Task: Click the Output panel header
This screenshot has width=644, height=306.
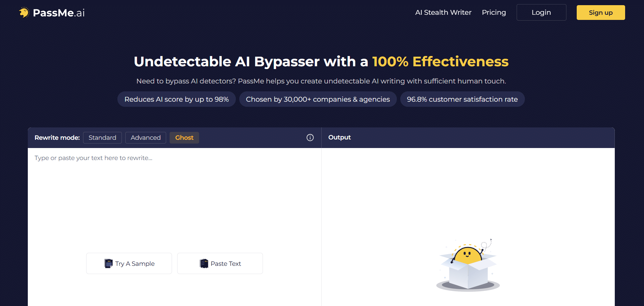Action: coord(468,138)
